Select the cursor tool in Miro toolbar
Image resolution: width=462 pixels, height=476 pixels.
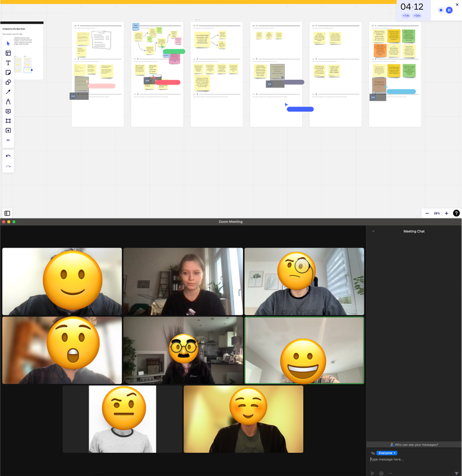point(8,43)
